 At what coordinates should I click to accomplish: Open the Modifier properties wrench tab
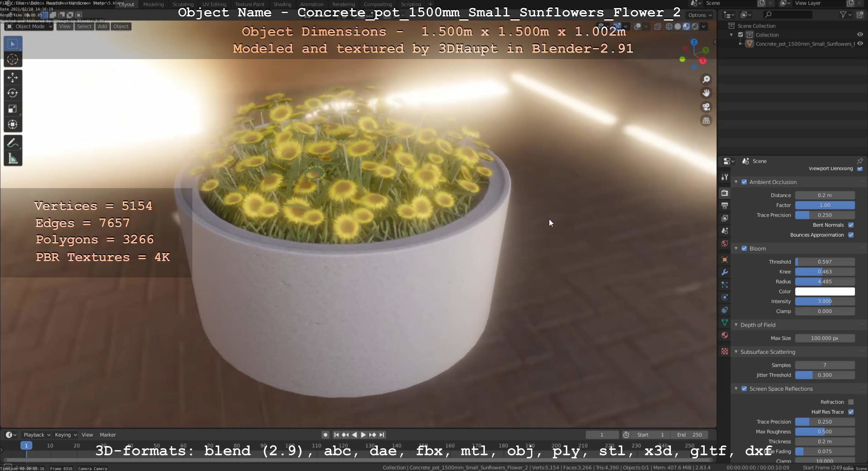(x=725, y=272)
